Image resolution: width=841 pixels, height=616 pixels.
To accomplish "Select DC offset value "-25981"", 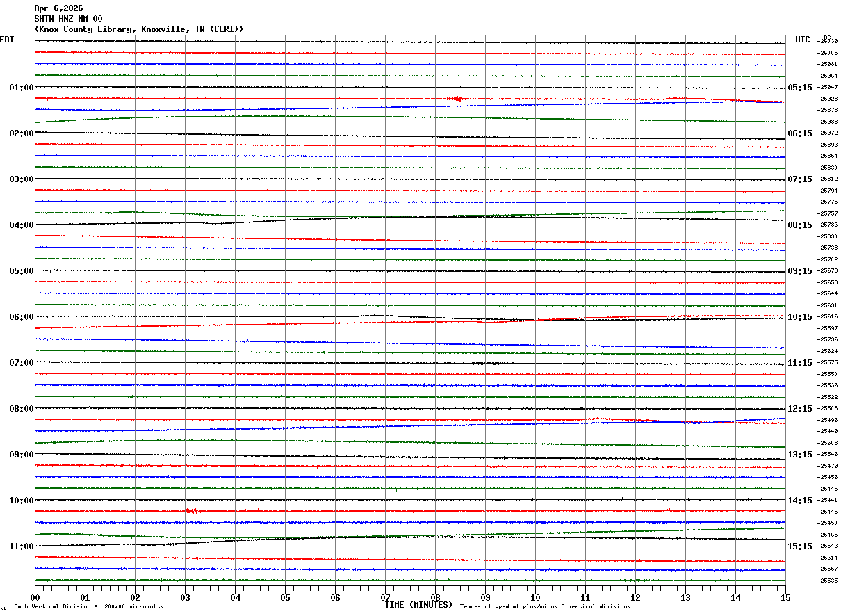I will tap(828, 65).
